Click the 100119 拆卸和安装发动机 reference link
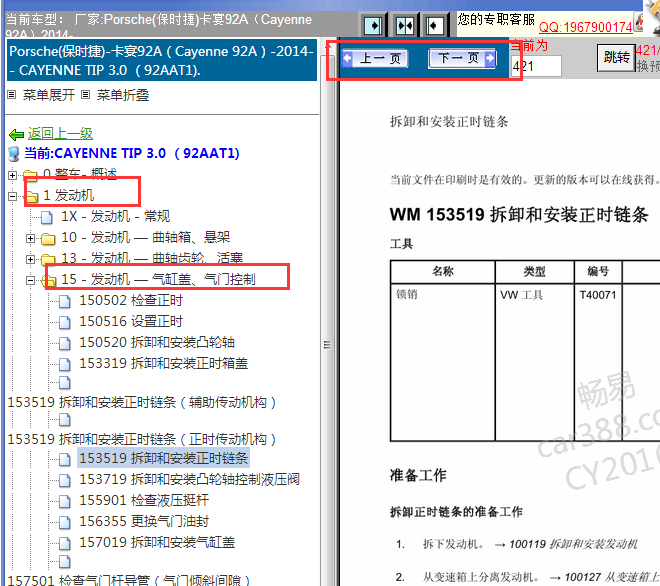Screen dimensions: 660x586 click(573, 544)
